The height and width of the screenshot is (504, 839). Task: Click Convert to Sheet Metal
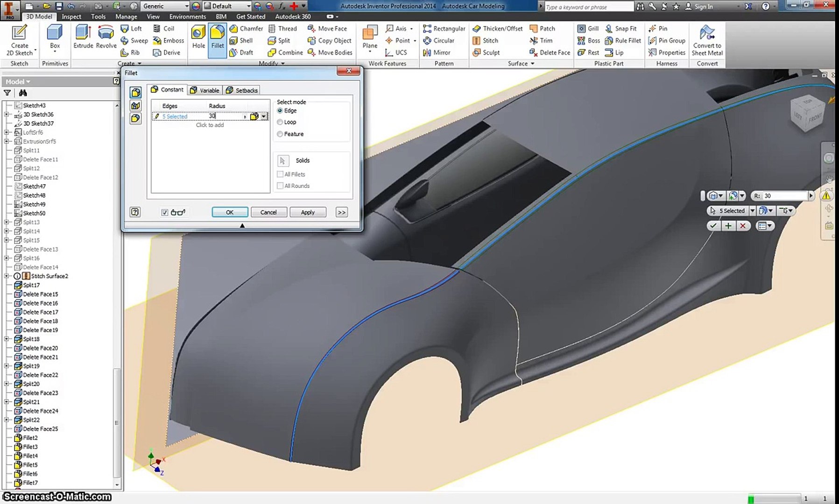[x=707, y=41]
